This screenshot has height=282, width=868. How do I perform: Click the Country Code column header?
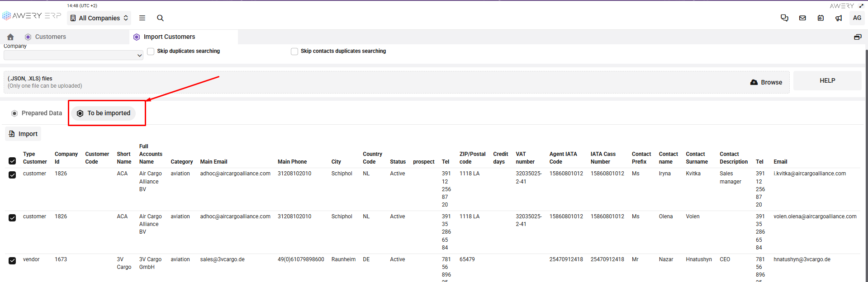372,158
